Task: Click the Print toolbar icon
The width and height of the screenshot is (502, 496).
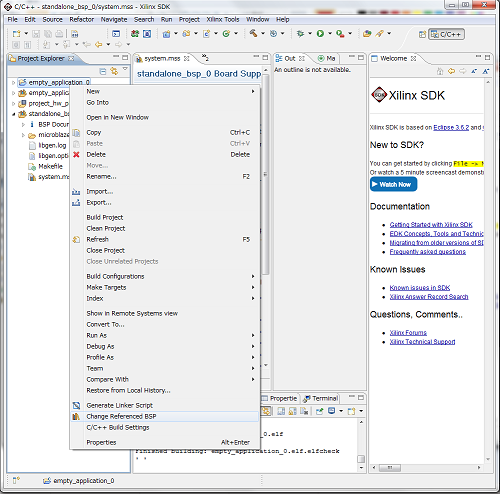Action: (59, 34)
